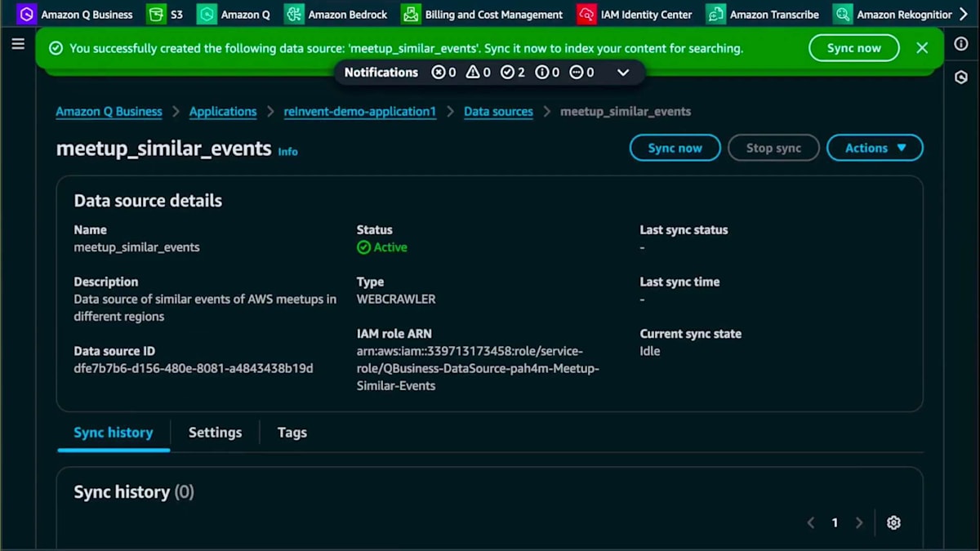This screenshot has width=980, height=551.
Task: Click the Stop sync button
Action: click(773, 148)
